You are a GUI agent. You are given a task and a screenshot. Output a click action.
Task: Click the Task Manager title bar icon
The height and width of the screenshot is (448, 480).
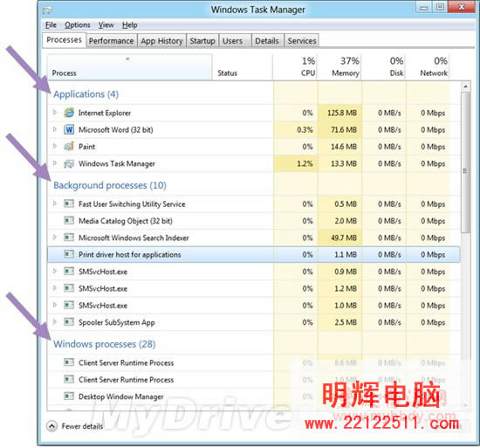[x=47, y=10]
